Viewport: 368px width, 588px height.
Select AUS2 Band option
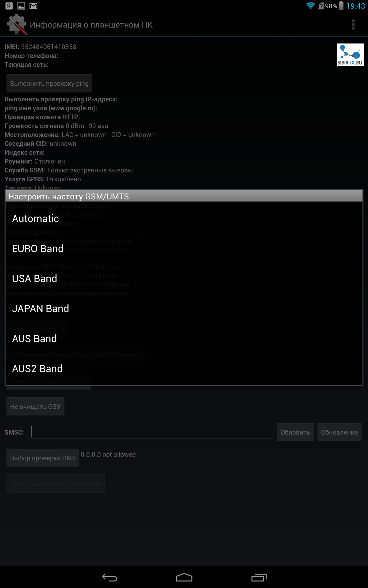pyautogui.click(x=184, y=368)
